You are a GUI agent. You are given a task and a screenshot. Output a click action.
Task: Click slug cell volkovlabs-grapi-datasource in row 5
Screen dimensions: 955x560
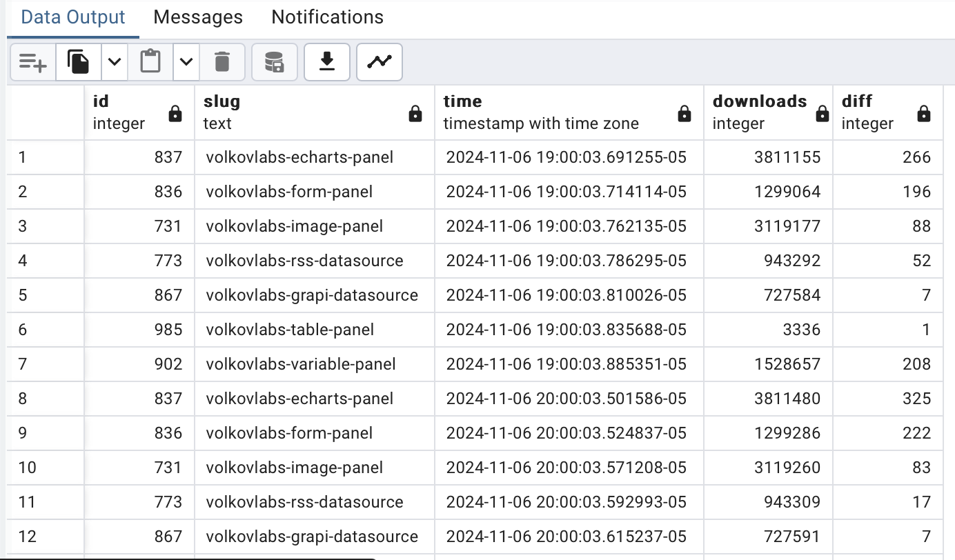315,295
